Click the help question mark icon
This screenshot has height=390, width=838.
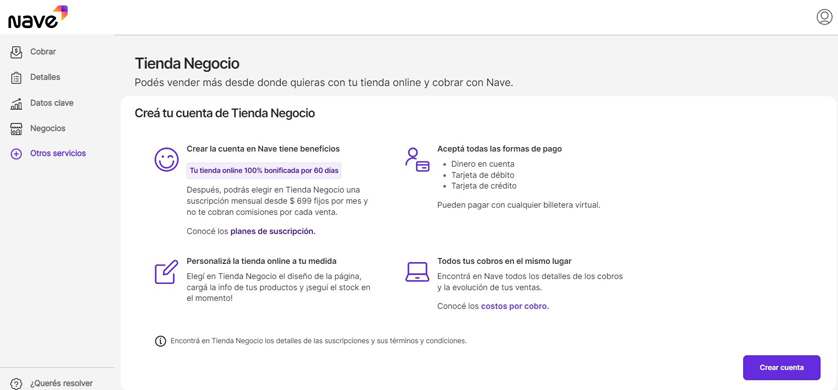coord(17,384)
